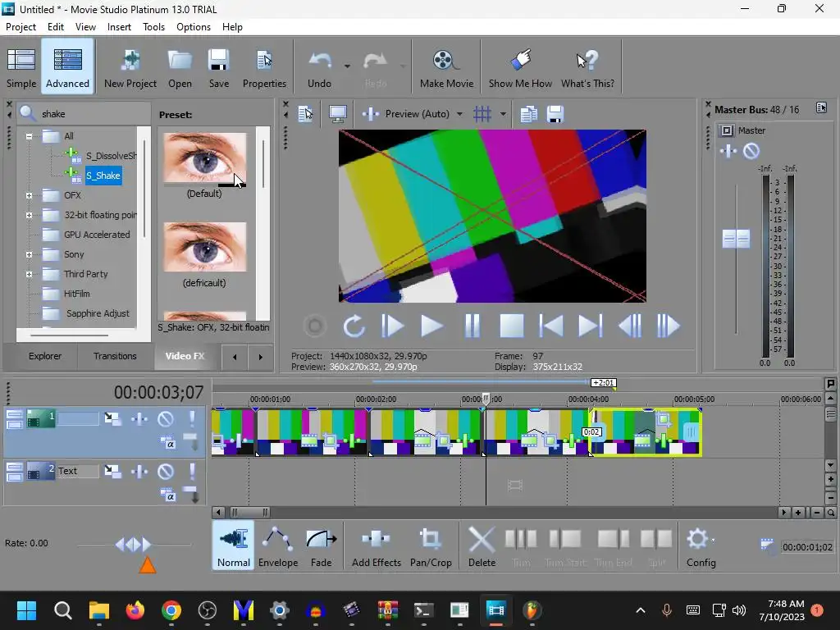Screen dimensions: 840x630
Task: Create a New Project
Action: pyautogui.click(x=130, y=67)
